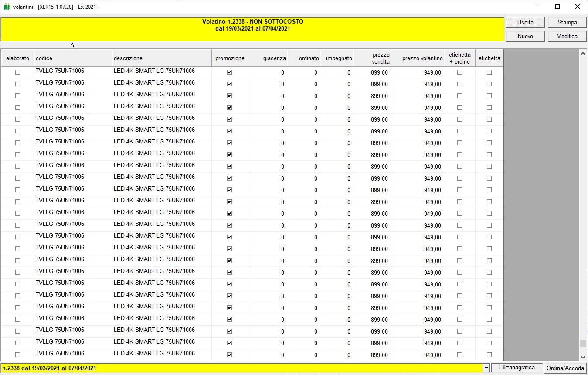Click the Ordina/Accoda button
Viewport: 588px width, 375px height.
(565, 368)
